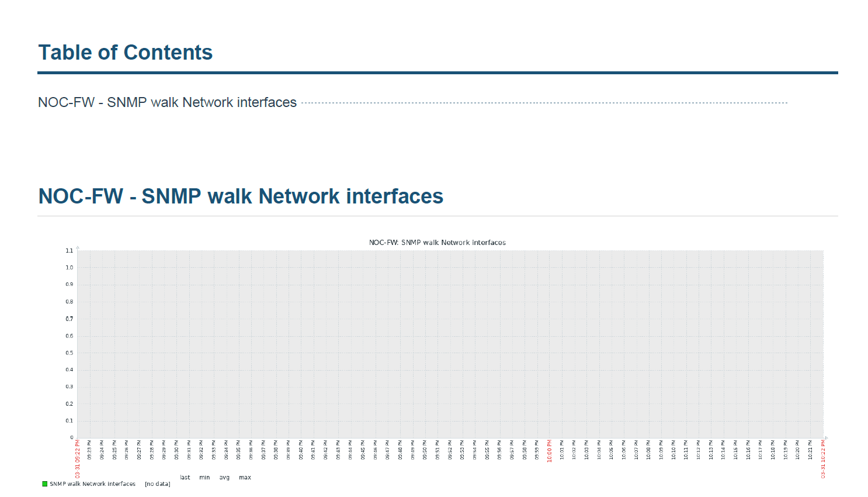Open the 'NOC-FW - SNMP walk Network interfaces' contents entry
Image resolution: width=868 pixels, height=497 pixels.
[x=167, y=102]
